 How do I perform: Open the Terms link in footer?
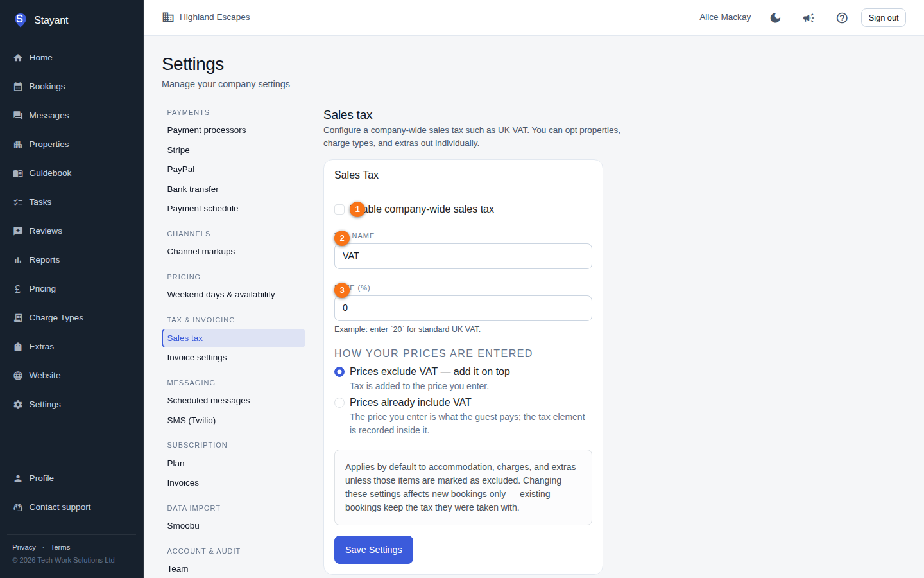[60, 547]
